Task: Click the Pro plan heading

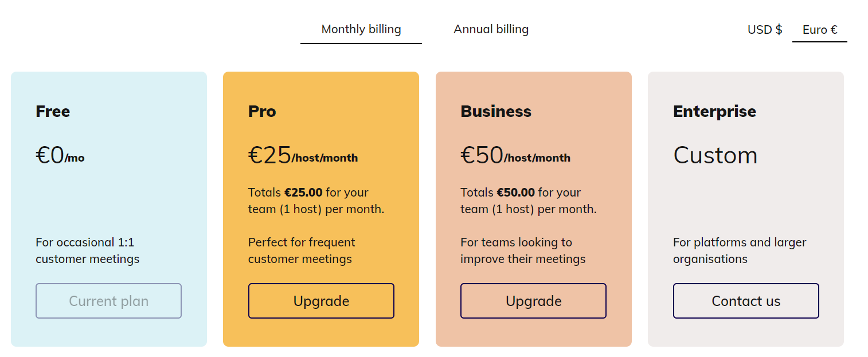Action: click(261, 111)
